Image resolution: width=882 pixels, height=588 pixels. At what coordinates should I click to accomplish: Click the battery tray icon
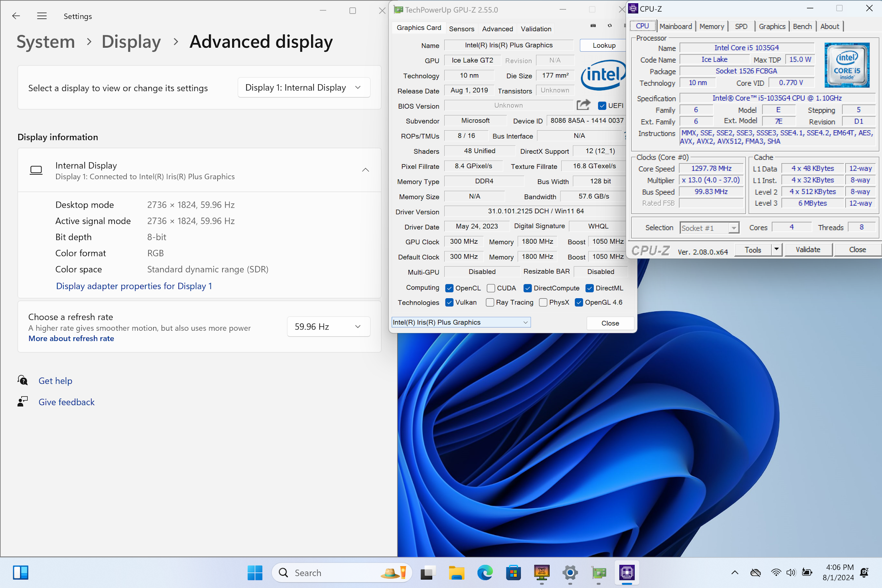point(807,573)
